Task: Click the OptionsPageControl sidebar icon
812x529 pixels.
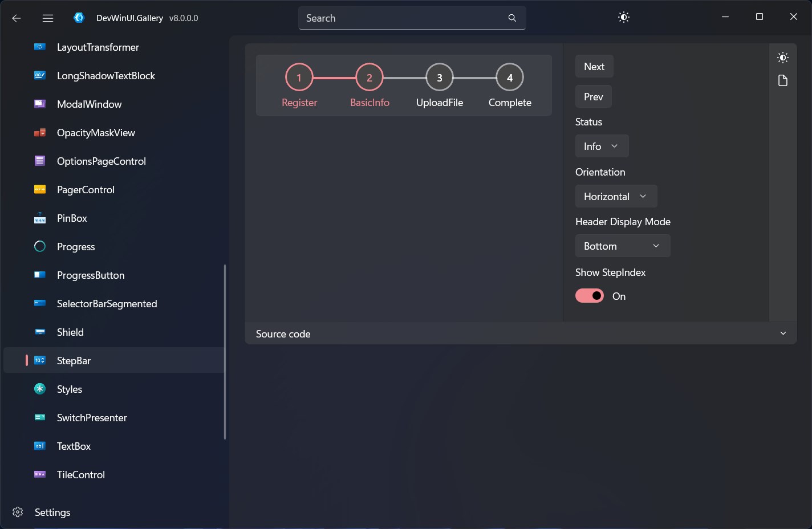Action: (x=40, y=161)
